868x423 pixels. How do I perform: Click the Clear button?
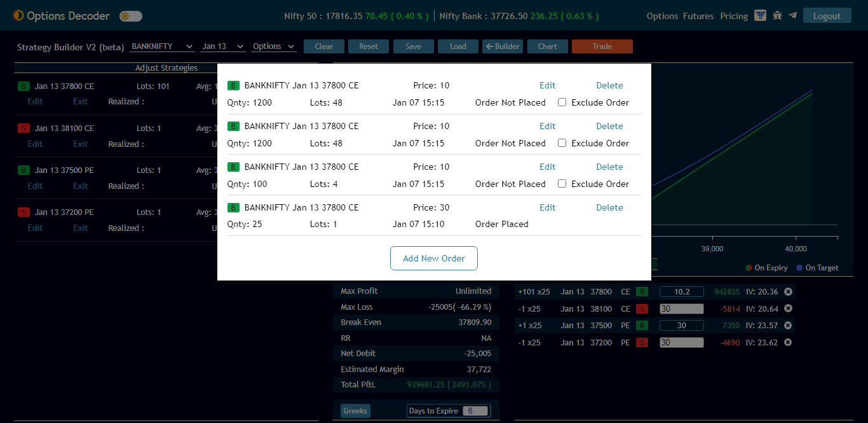tap(324, 46)
